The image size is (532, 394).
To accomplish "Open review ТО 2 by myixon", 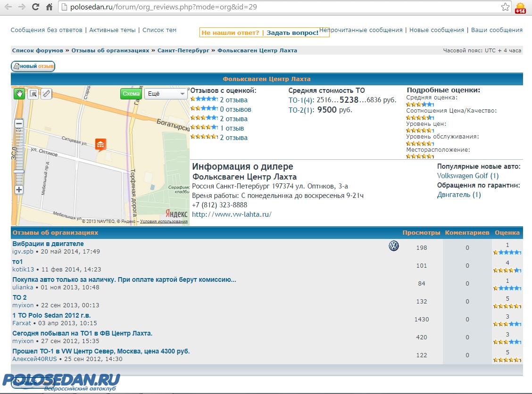I will [19, 297].
